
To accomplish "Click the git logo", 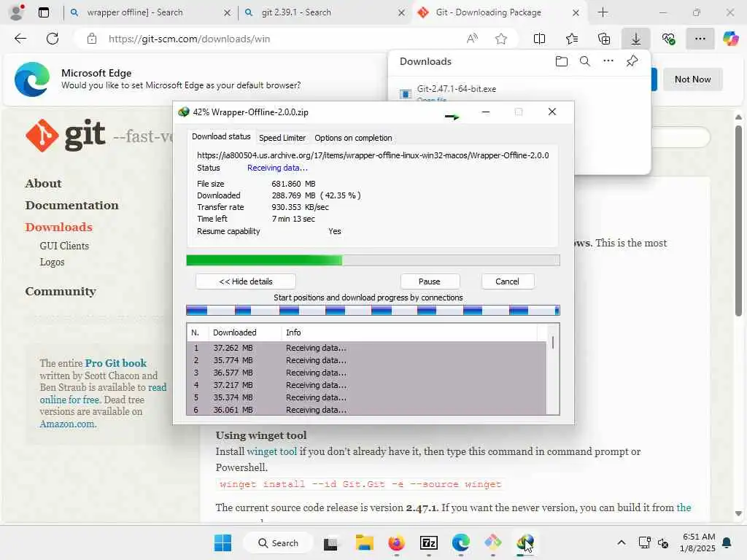I will pyautogui.click(x=66, y=135).
